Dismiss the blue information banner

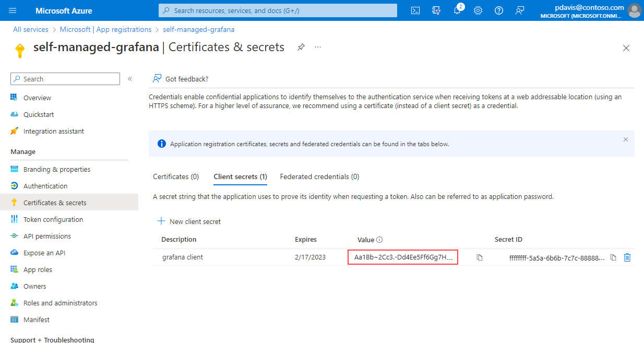pos(626,139)
